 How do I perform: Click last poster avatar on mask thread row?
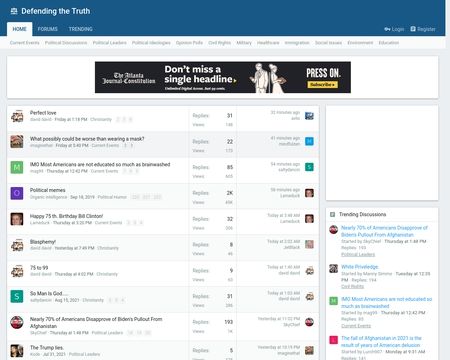tap(309, 141)
